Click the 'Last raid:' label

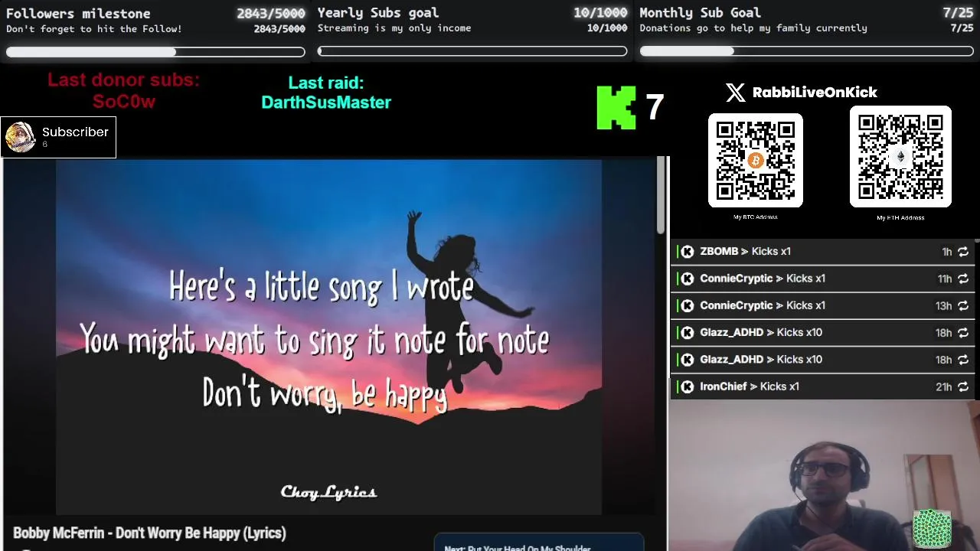[x=326, y=83]
